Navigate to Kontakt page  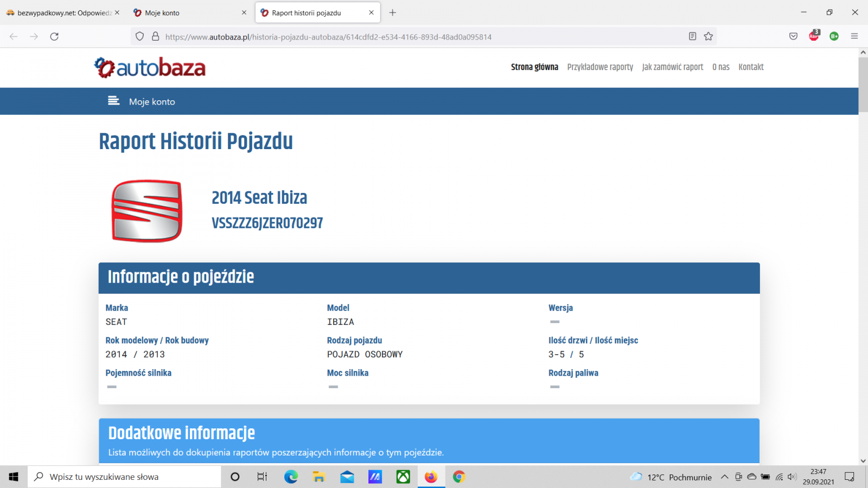coord(751,67)
